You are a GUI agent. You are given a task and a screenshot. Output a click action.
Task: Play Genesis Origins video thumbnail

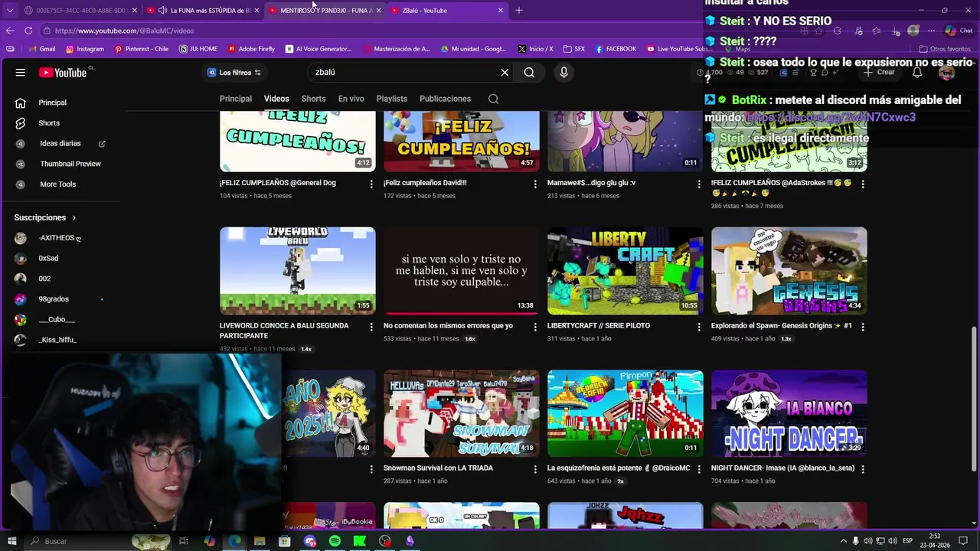tap(789, 270)
